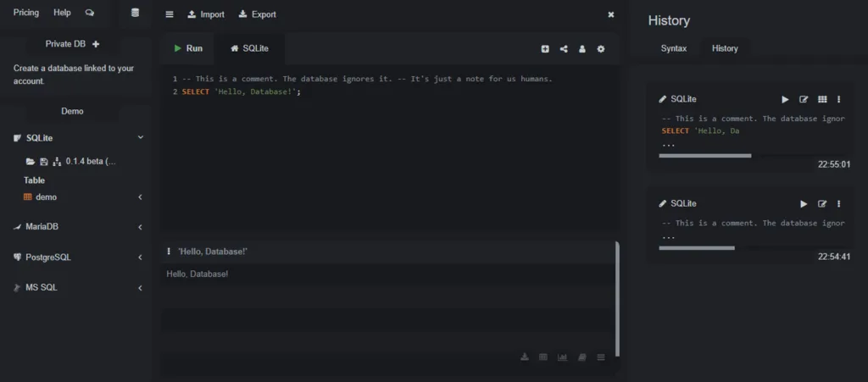868x382 pixels.
Task: Replay the 22:55:01 history query
Action: (x=785, y=99)
